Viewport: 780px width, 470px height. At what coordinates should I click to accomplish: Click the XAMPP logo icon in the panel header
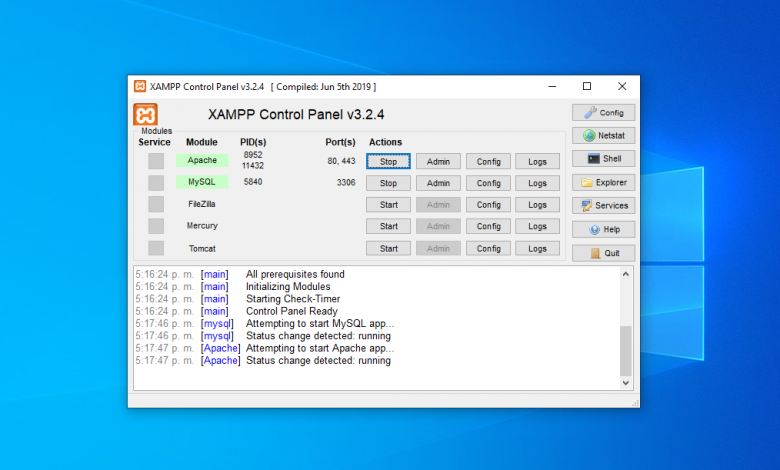pos(145,115)
